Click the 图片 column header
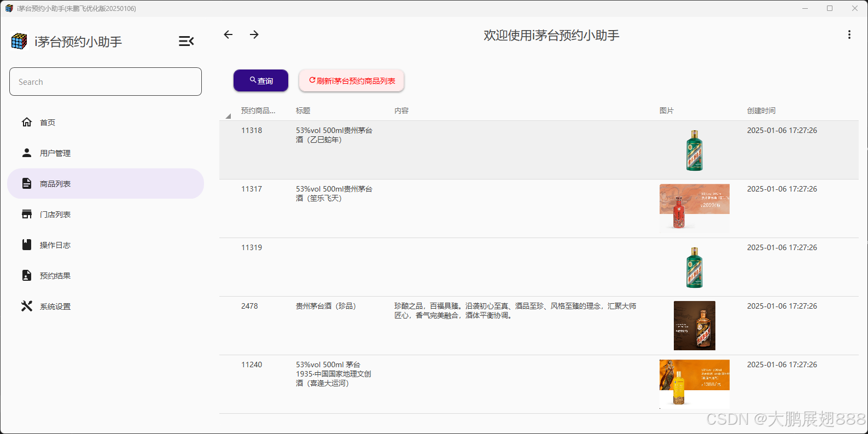The width and height of the screenshot is (868, 434). pyautogui.click(x=667, y=111)
